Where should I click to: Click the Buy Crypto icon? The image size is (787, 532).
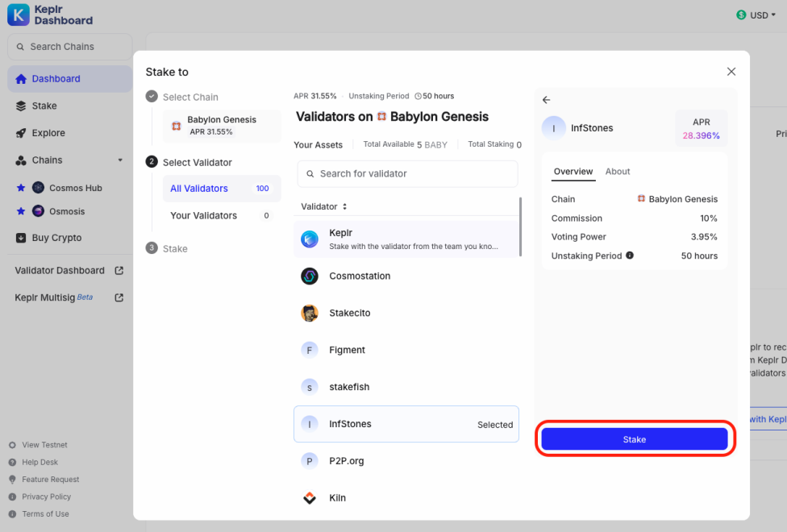tap(21, 238)
